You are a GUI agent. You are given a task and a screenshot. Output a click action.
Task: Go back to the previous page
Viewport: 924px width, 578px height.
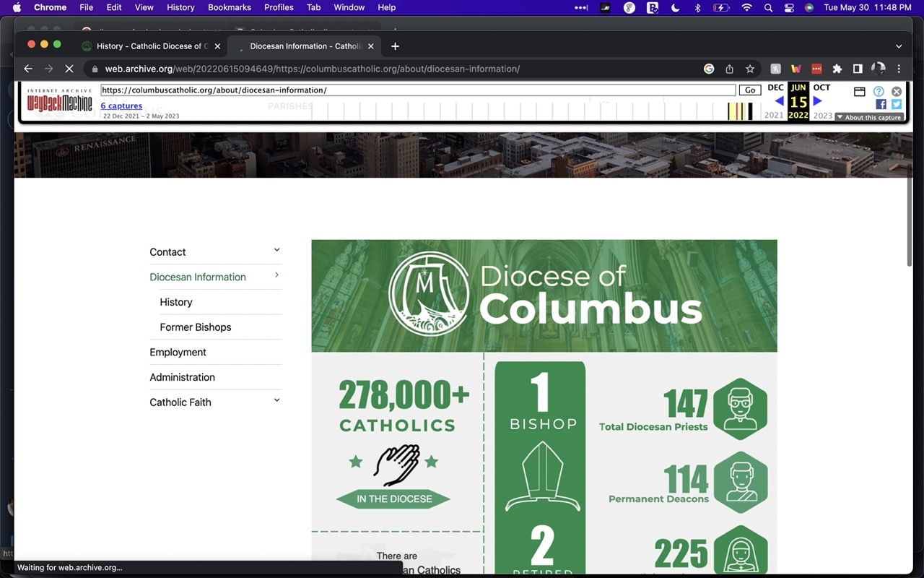click(28, 69)
